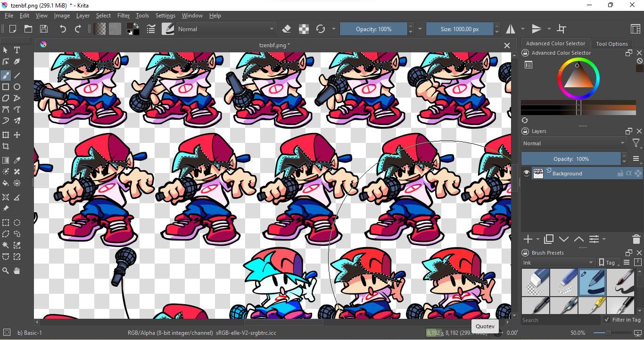Open the Layer menu
The height and width of the screenshot is (340, 644).
coord(83,16)
